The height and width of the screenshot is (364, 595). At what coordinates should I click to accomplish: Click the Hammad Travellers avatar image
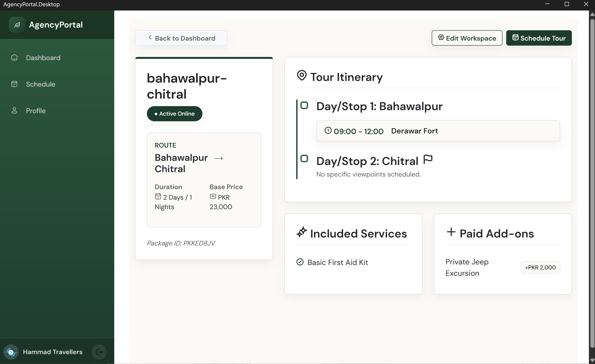click(x=11, y=352)
